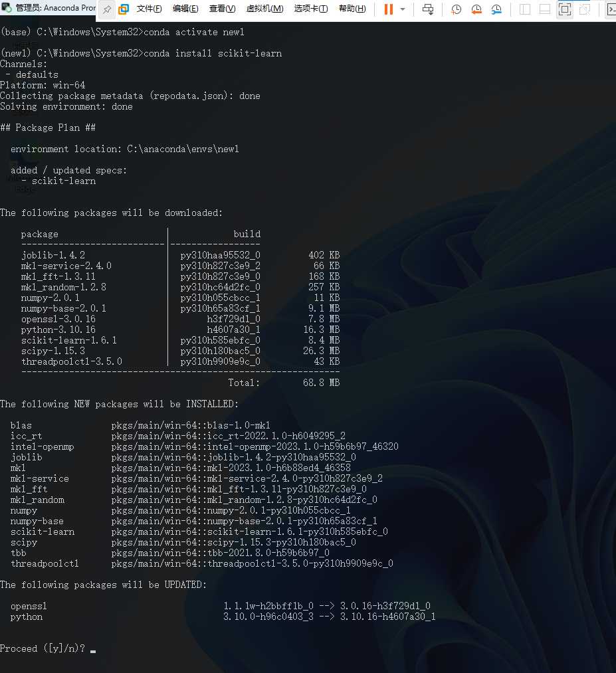Click the Anaconda Prompt window title text
Viewport: 616px width, 673px height.
(x=55, y=8)
